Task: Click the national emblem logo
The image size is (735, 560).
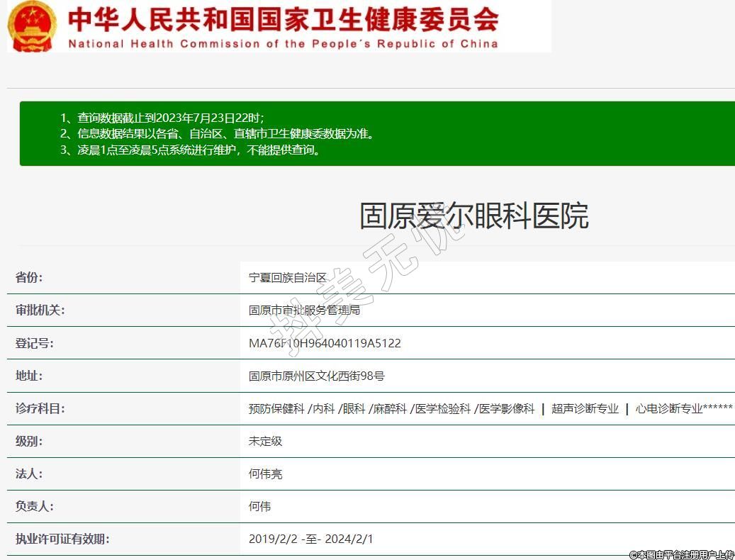Action: click(32, 26)
